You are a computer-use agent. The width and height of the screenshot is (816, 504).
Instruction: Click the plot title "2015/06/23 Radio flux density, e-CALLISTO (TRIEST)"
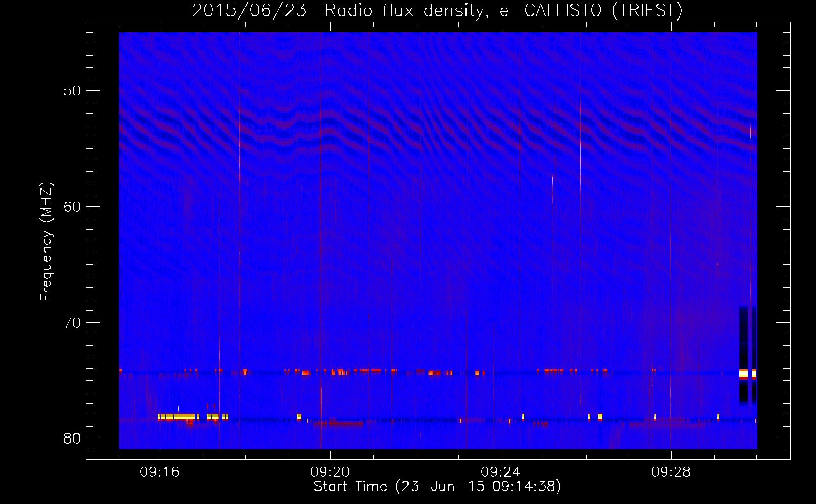click(437, 10)
